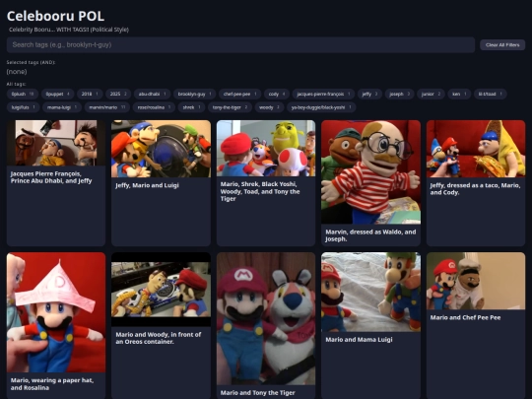532x399 pixels.
Task: Open Mario wearing paper hat image
Action: tap(56, 312)
